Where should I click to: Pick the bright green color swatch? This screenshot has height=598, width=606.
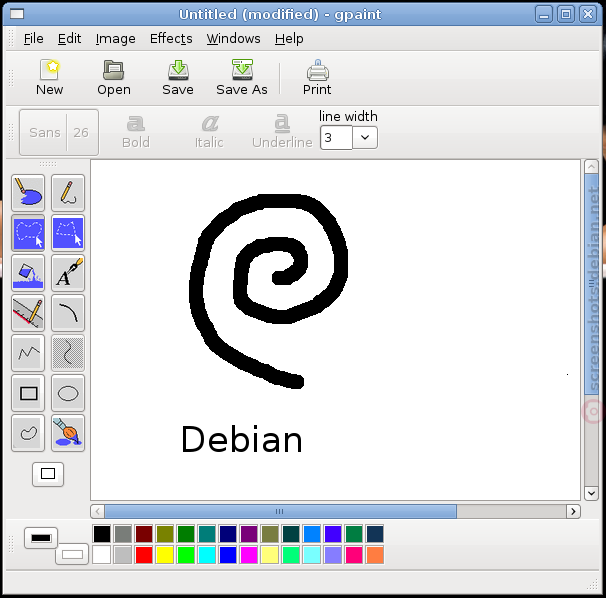[x=186, y=555]
